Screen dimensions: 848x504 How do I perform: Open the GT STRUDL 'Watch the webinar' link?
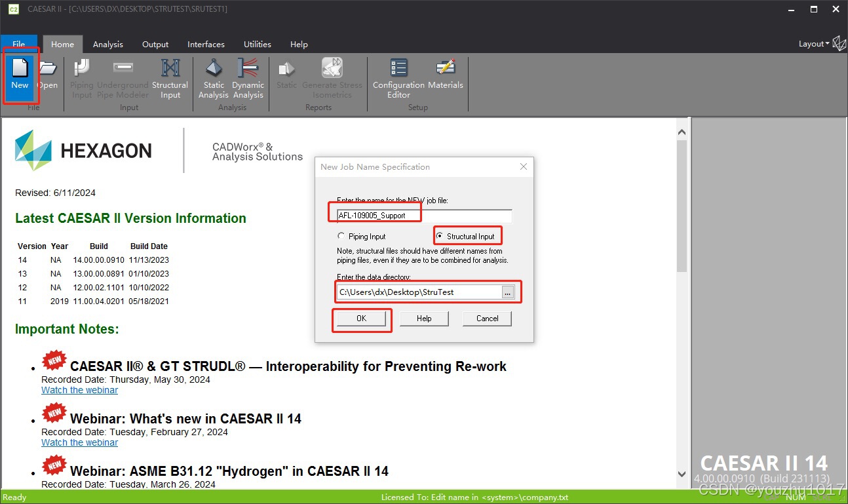click(79, 390)
